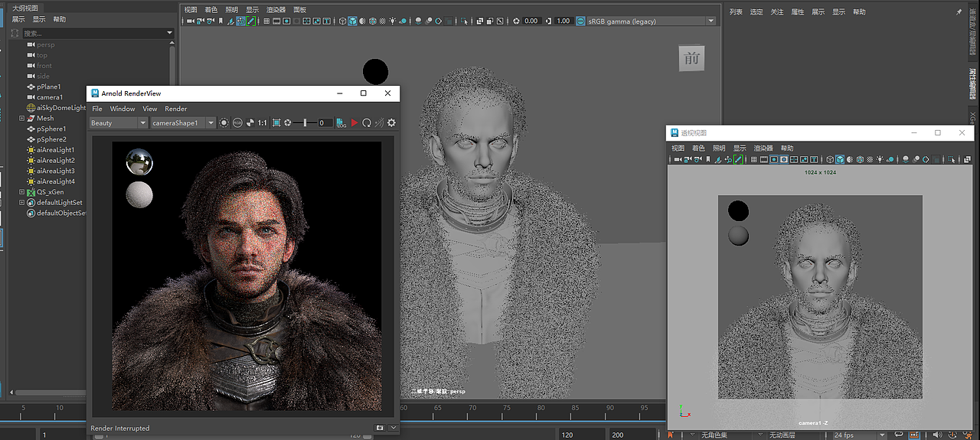Open the Arnold log icon
This screenshot has width=980, height=440.
(x=341, y=122)
